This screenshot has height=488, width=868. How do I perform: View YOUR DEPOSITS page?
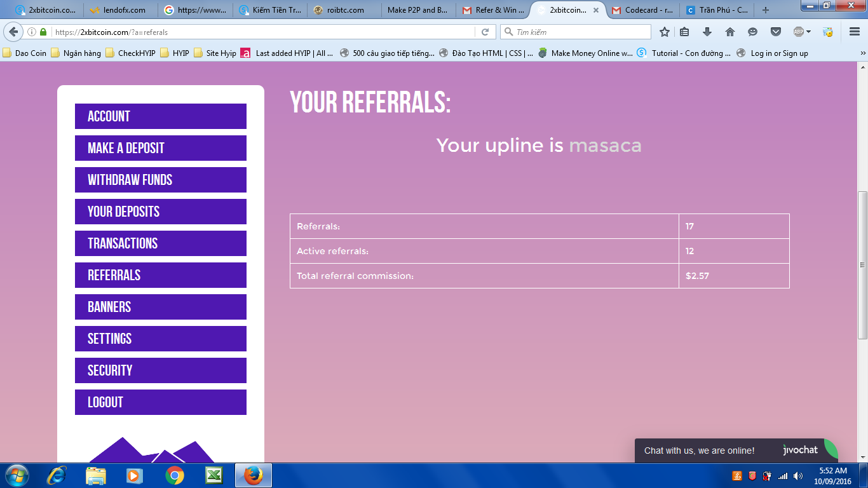[161, 212]
